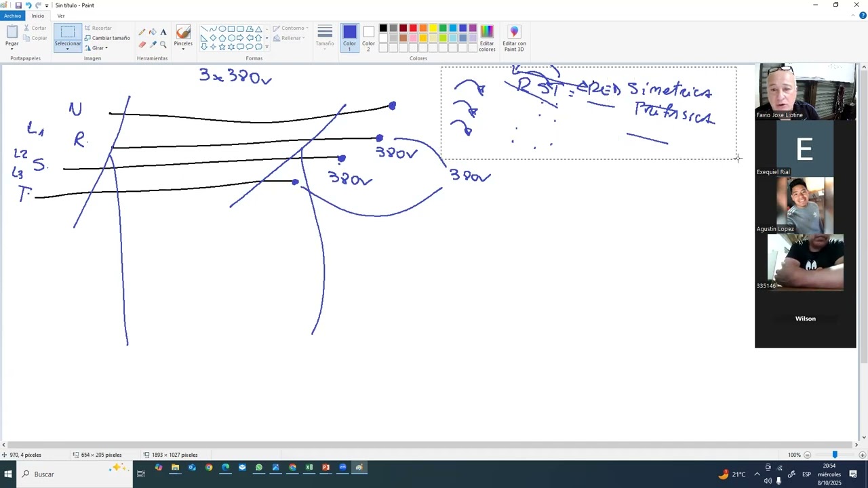
Task: Choose the oval shape
Action: [x=222, y=29]
